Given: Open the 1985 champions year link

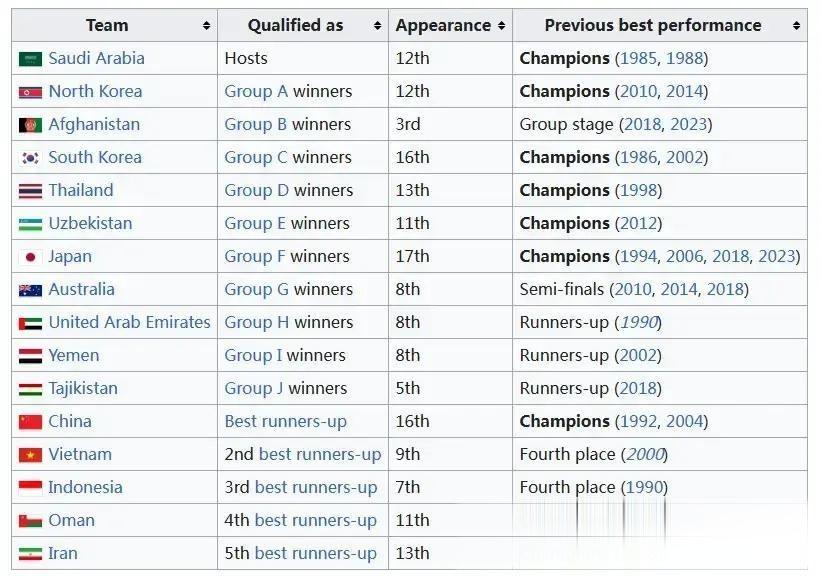Looking at the screenshot, I should pyautogui.click(x=638, y=59).
